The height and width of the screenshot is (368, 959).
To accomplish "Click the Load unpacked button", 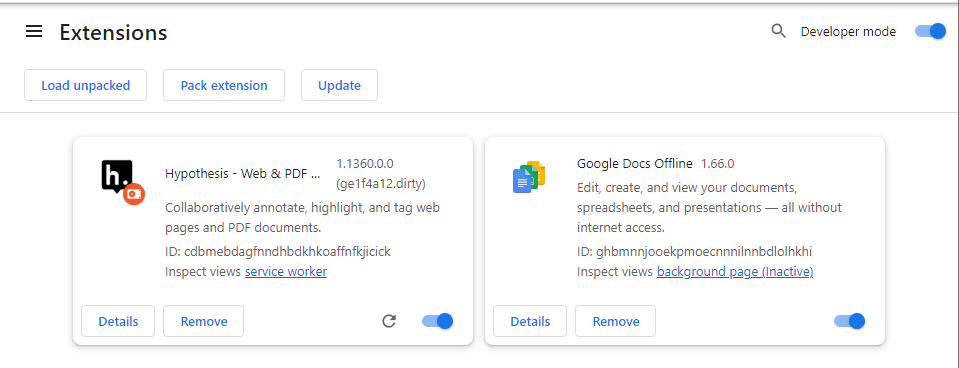I will click(86, 85).
